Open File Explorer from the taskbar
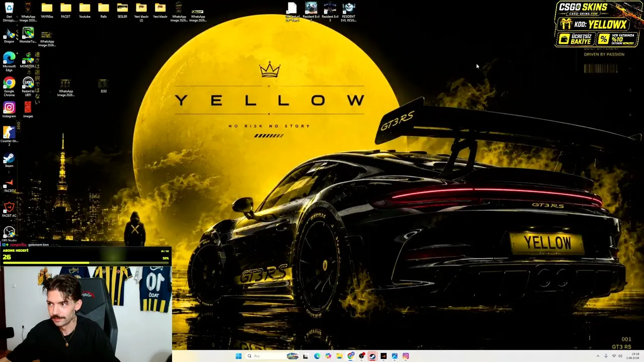 (339, 356)
